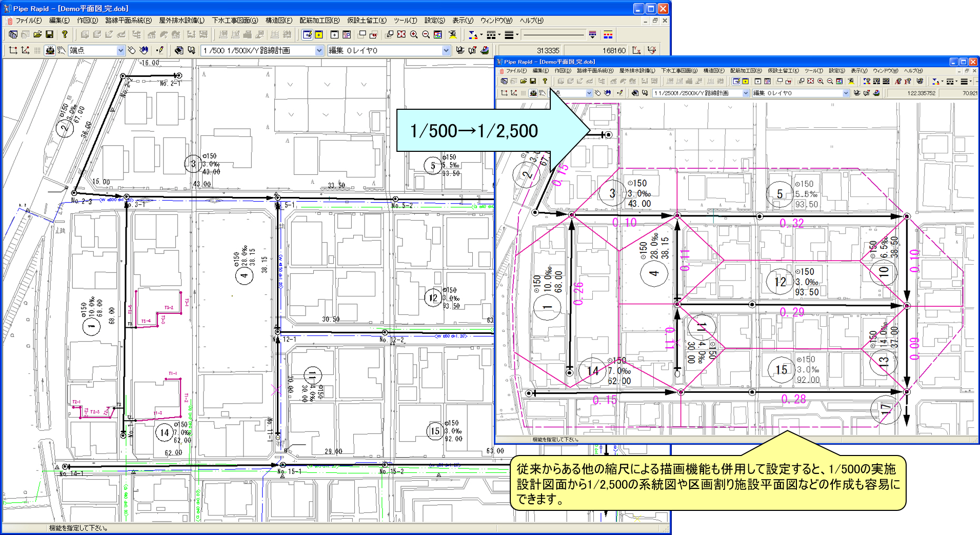Viewport: 980px width, 535px height.
Task: Open the 下水工事図面(G) menu
Action: (x=235, y=21)
